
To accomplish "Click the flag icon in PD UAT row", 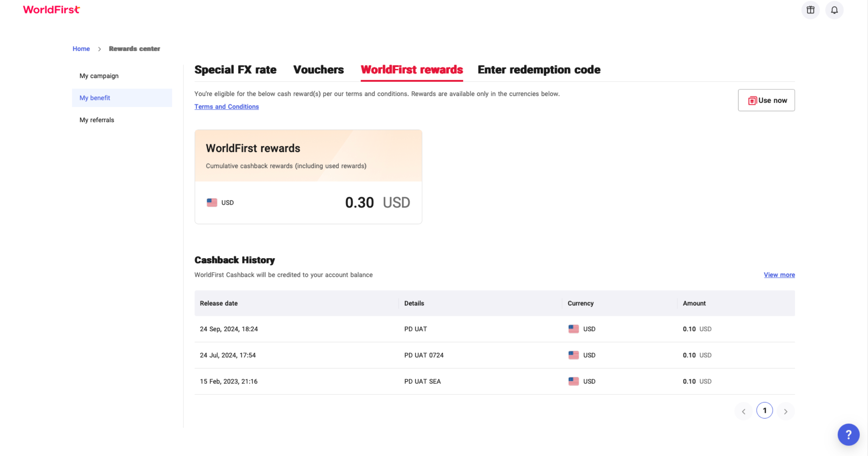I will coord(573,329).
